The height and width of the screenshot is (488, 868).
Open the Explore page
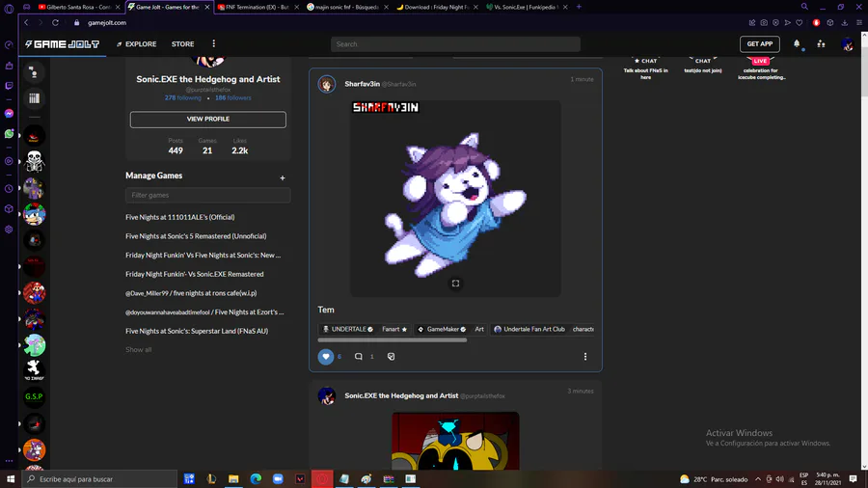pyautogui.click(x=136, y=44)
